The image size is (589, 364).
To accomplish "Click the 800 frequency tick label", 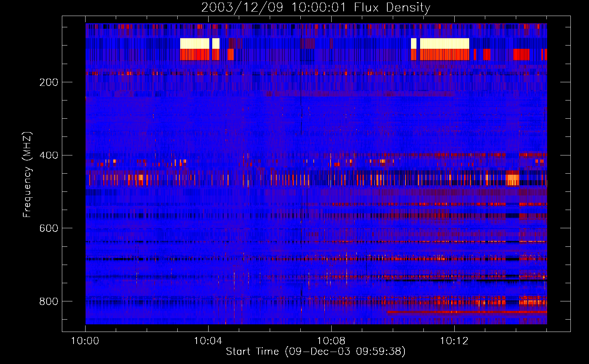I will click(x=49, y=301).
